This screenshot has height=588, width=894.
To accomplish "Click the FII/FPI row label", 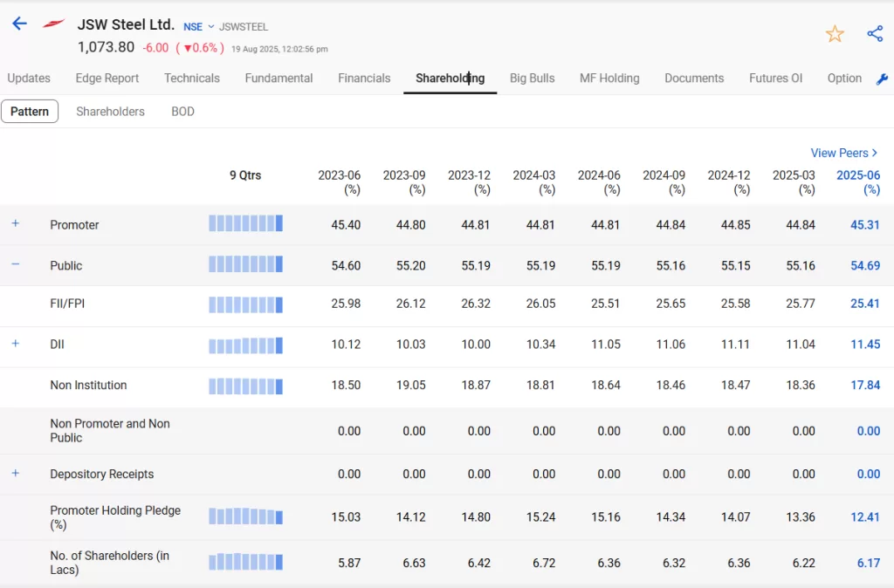I will (67, 303).
